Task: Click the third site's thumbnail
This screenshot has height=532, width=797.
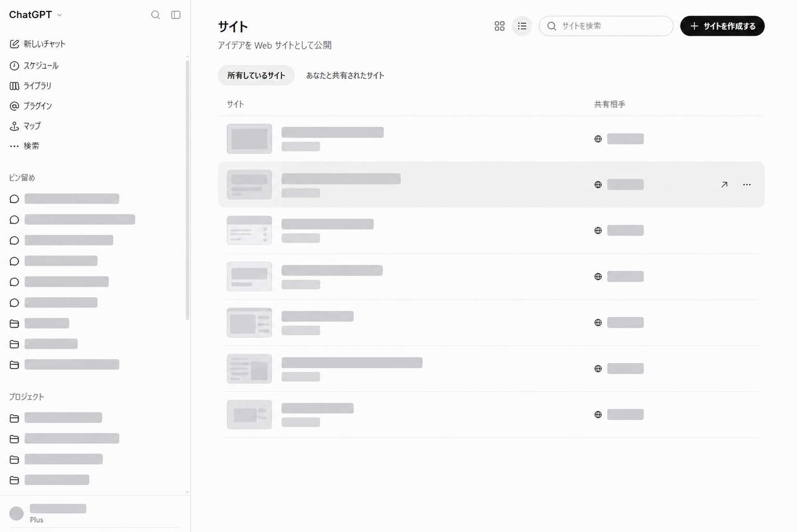Action: point(249,230)
